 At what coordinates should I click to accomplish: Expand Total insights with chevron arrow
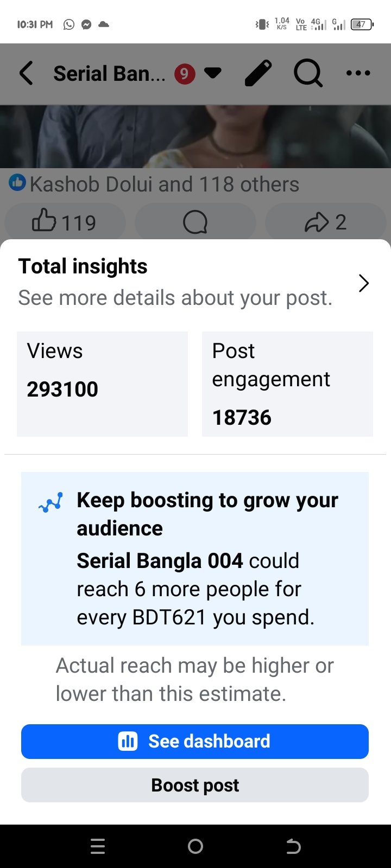(x=364, y=283)
